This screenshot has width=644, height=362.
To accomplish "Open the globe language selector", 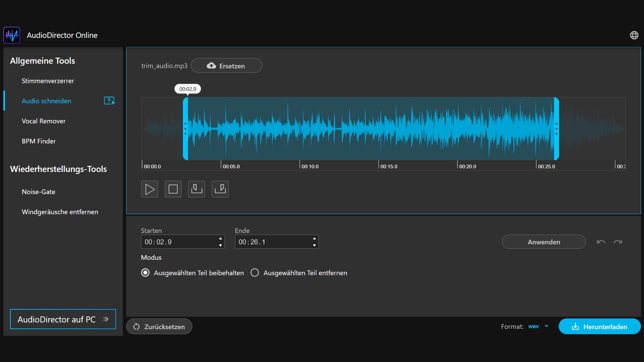I will [x=634, y=35].
